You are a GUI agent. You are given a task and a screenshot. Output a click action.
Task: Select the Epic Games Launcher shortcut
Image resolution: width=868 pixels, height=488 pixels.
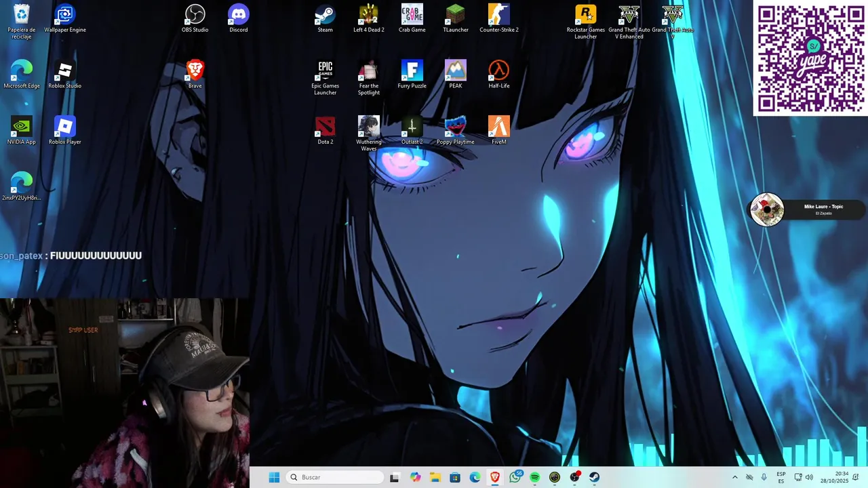pos(325,78)
